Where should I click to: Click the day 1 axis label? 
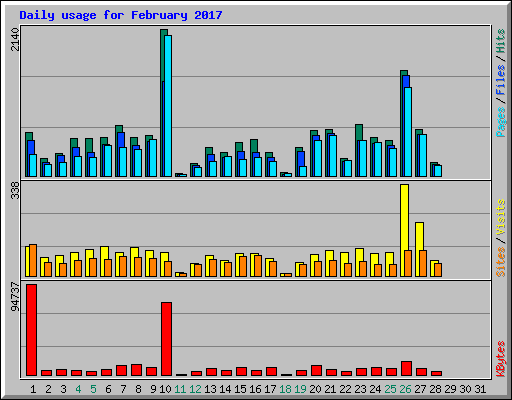[33, 389]
